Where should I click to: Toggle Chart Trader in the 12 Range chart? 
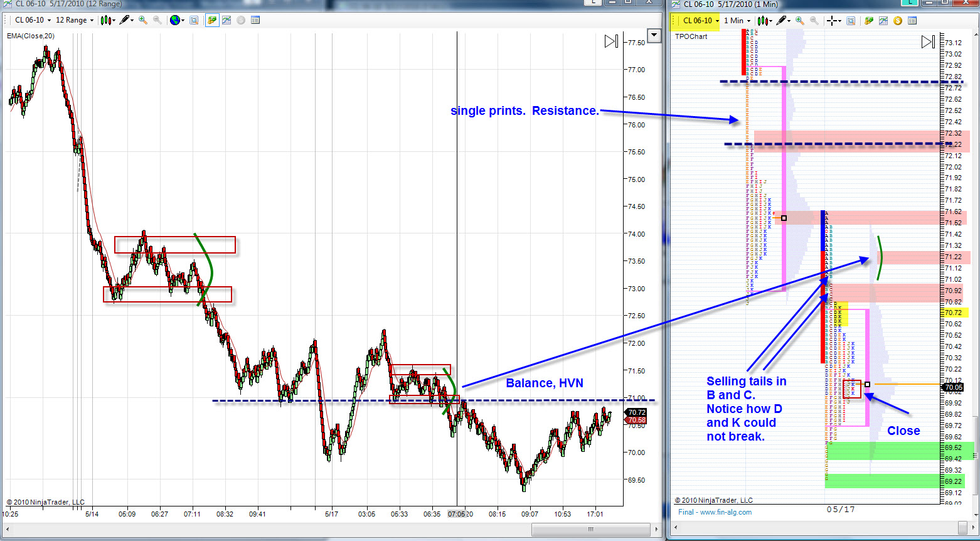[x=212, y=20]
